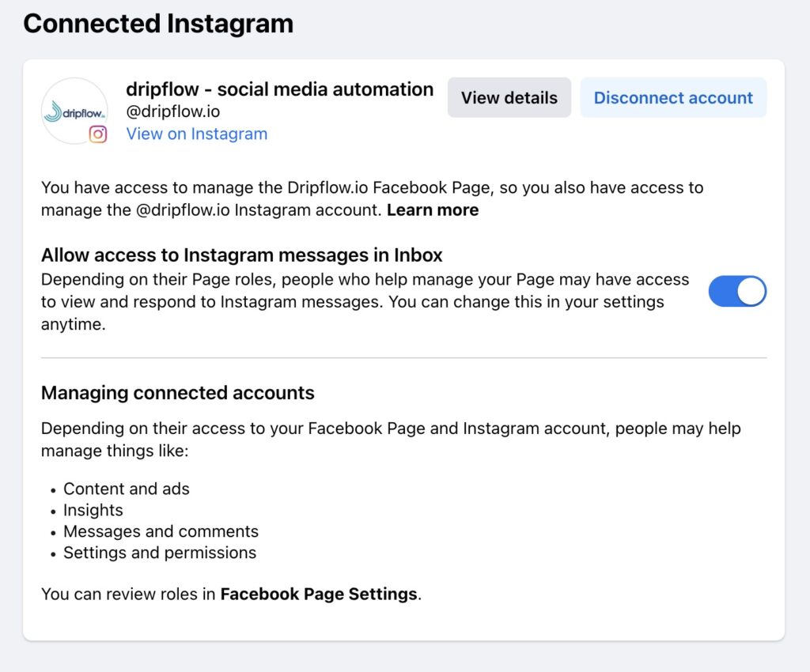Click the dripflow profile picture avatar
The image size is (810, 672).
(x=74, y=111)
